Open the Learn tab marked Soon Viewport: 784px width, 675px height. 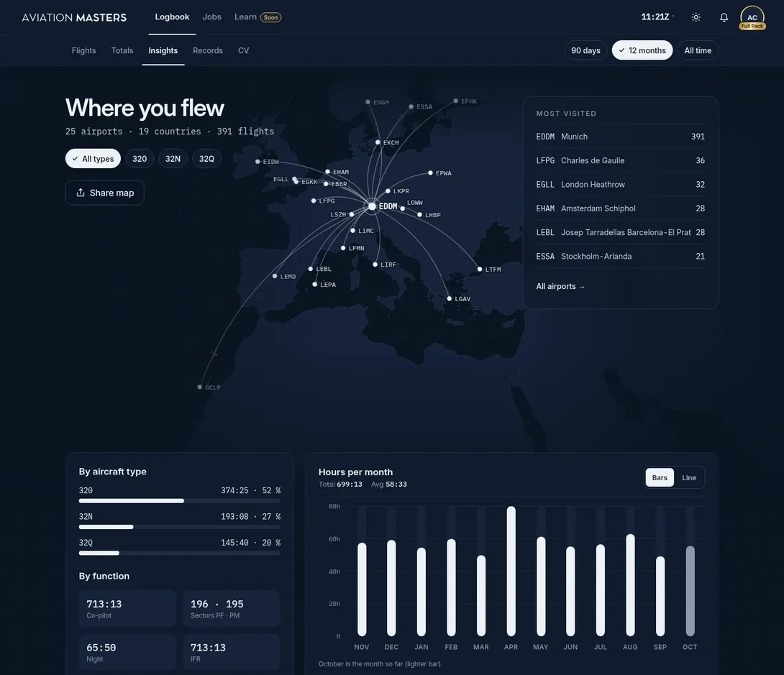258,17
